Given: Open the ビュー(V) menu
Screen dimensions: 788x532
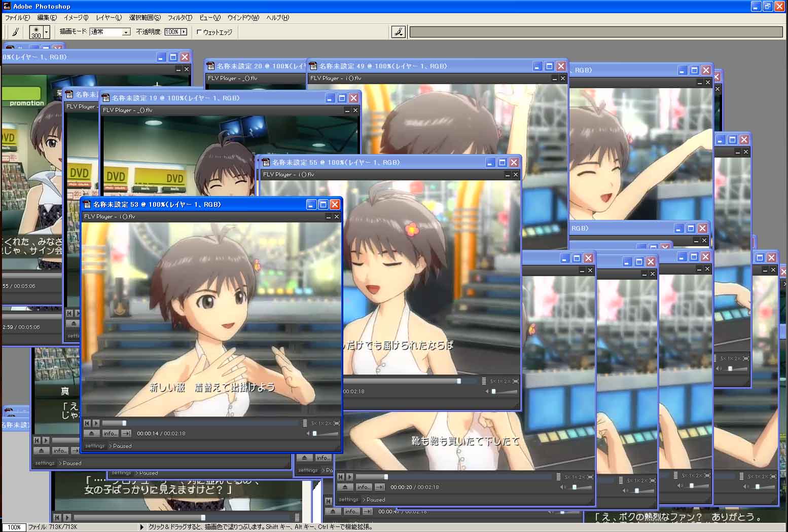Looking at the screenshot, I should (x=210, y=18).
